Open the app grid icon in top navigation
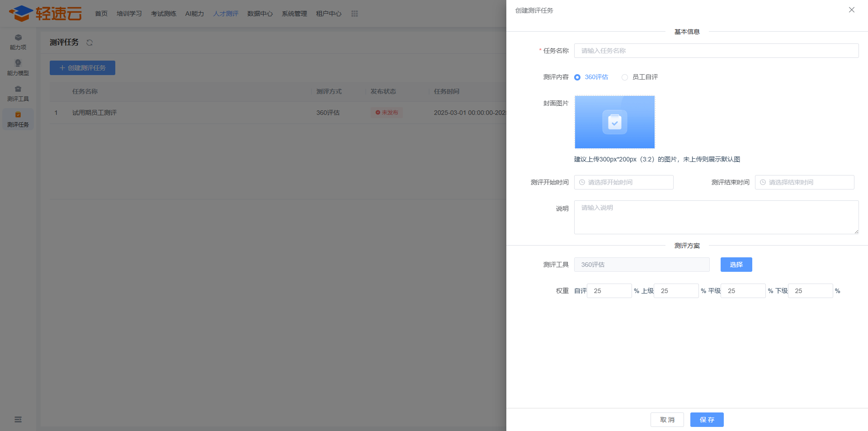The height and width of the screenshot is (431, 868). (354, 14)
